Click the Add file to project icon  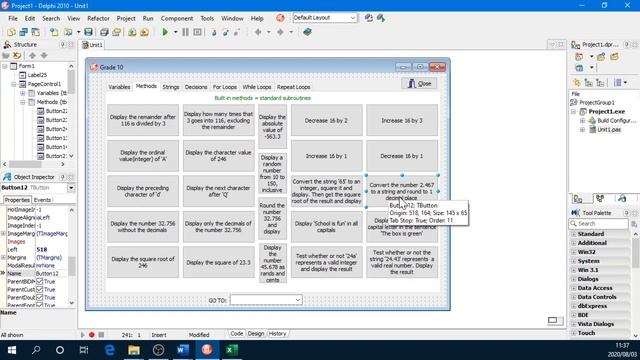[132, 32]
